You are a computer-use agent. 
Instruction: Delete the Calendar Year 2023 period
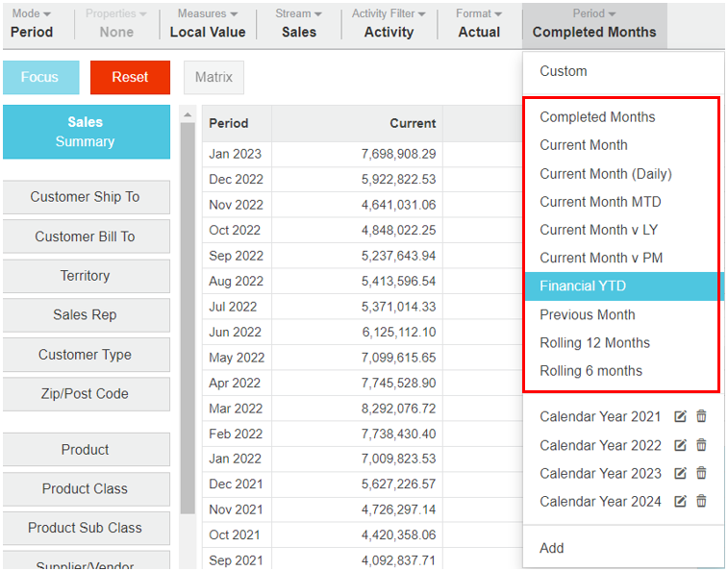point(701,473)
